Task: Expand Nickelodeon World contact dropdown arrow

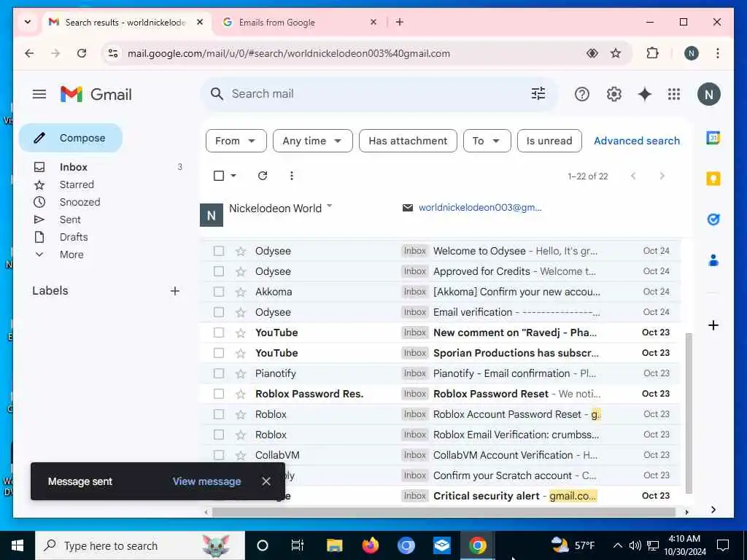Action: pyautogui.click(x=329, y=206)
